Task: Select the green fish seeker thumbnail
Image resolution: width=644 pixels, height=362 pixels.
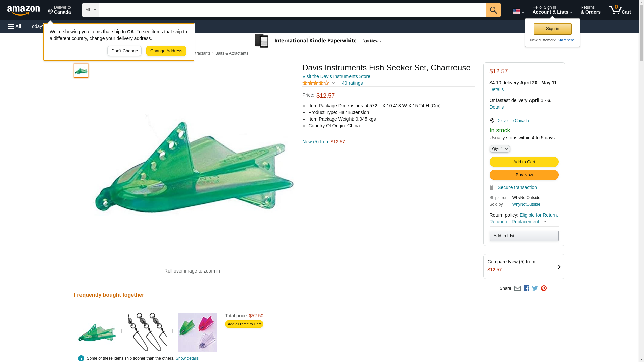Action: (x=81, y=71)
